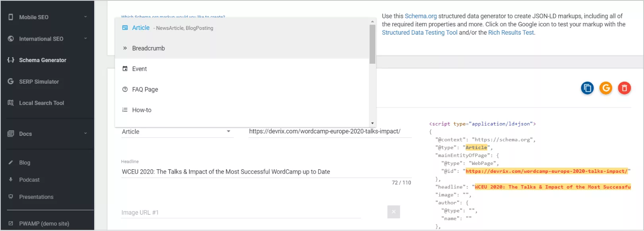
Task: Click the PWAMP external link icon
Action: [x=11, y=223]
